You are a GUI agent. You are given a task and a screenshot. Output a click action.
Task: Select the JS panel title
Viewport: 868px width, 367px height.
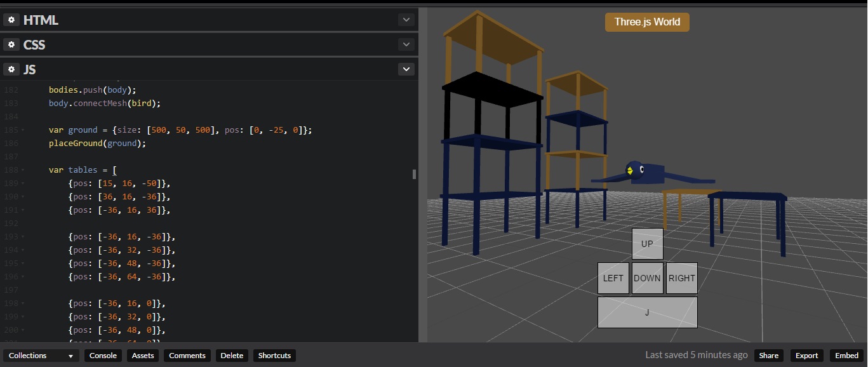pyautogui.click(x=29, y=69)
